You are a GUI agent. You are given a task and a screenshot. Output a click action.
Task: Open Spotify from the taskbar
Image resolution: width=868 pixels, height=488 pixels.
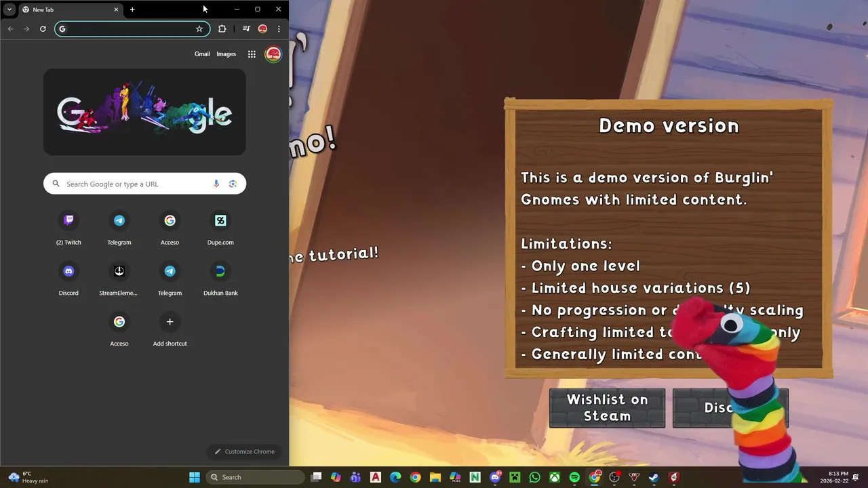(x=574, y=477)
